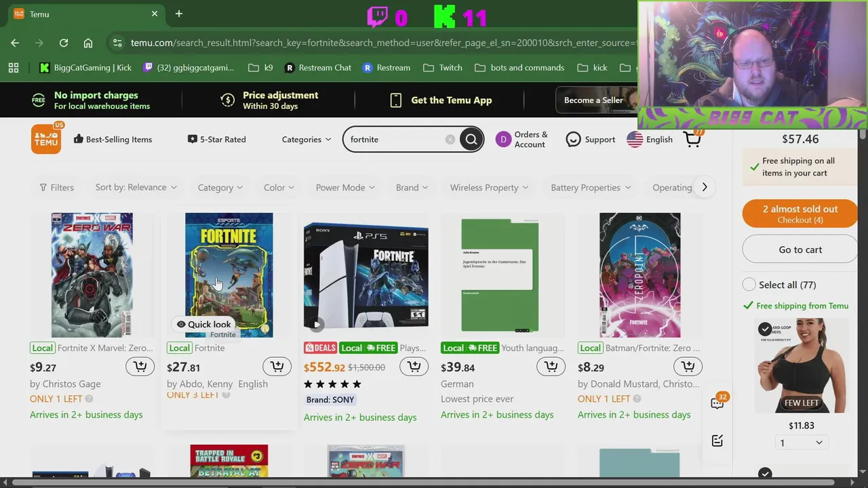This screenshot has width=868, height=488.
Task: Click the Quick look button on Fortnite book
Action: pos(203,324)
